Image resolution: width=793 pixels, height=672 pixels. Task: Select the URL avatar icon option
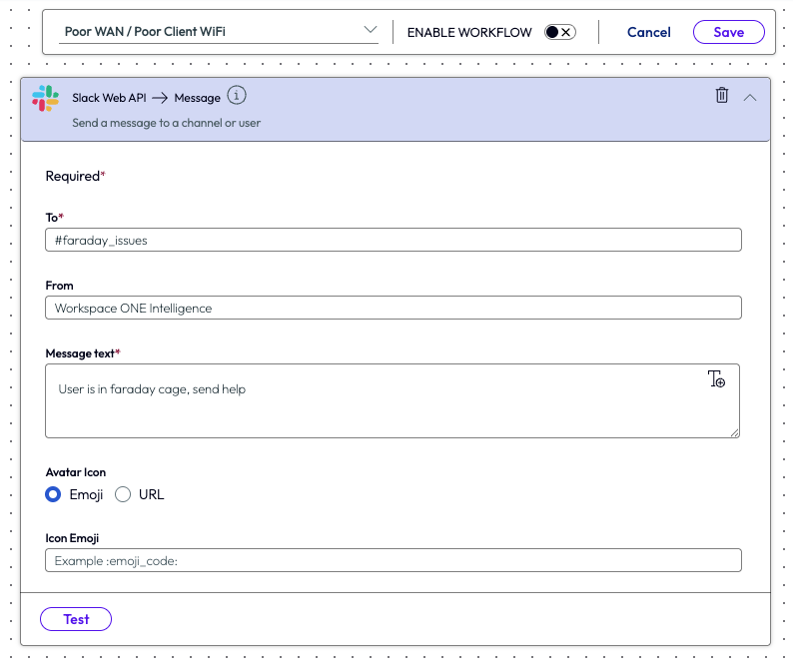(x=124, y=494)
